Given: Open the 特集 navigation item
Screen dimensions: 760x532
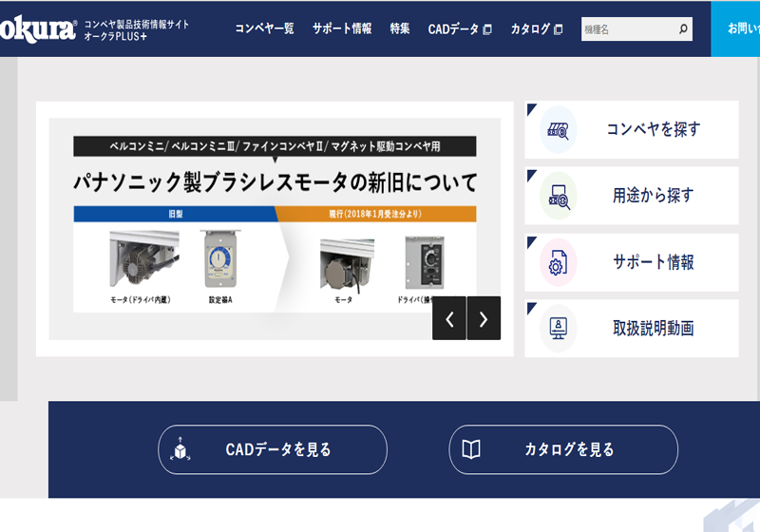Looking at the screenshot, I should (400, 29).
